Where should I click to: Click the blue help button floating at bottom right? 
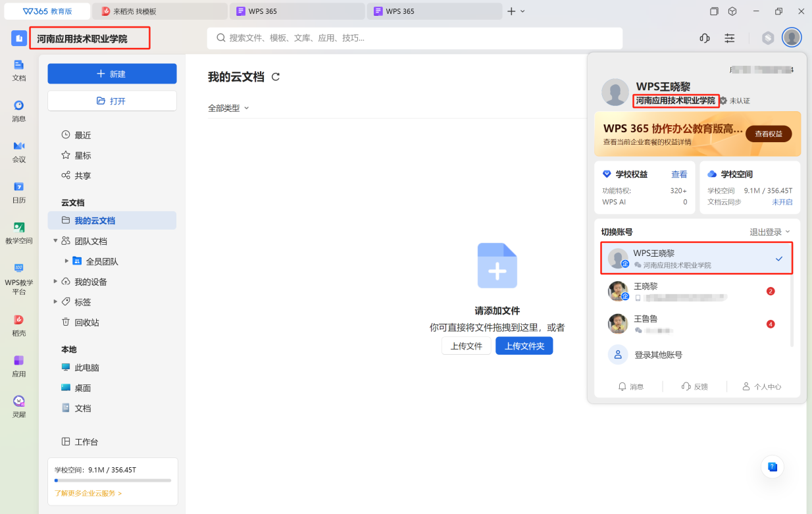[x=773, y=467]
